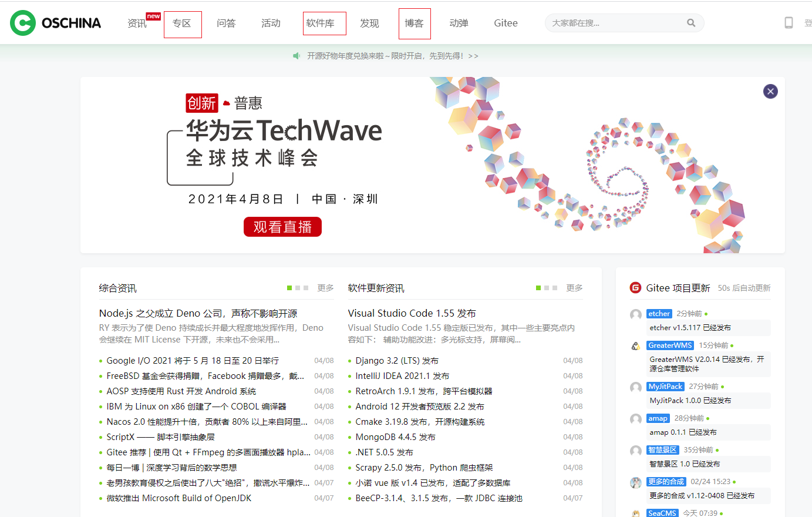Open MongoDB 4.4.5 发布 item
The width and height of the screenshot is (812, 517).
pyautogui.click(x=395, y=437)
